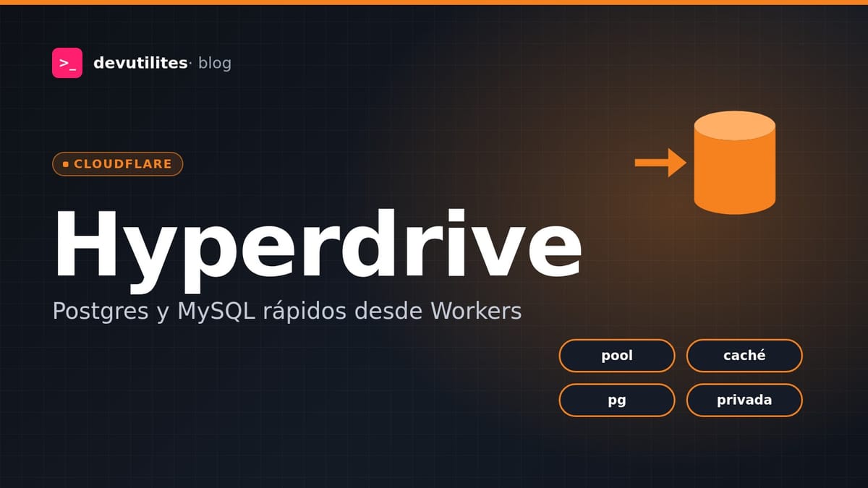Select the pool tag pill
The width and height of the screenshot is (868, 488).
tap(617, 356)
